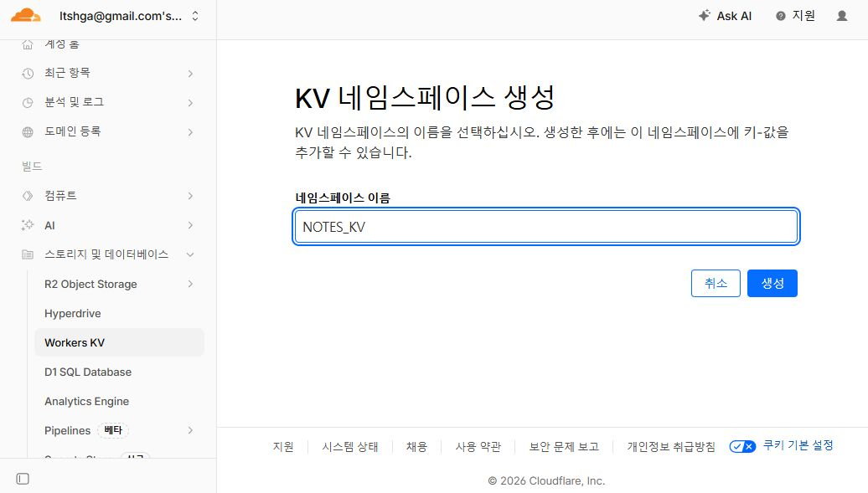
Task: Open Hyperdrive in sidebar
Action: (73, 313)
